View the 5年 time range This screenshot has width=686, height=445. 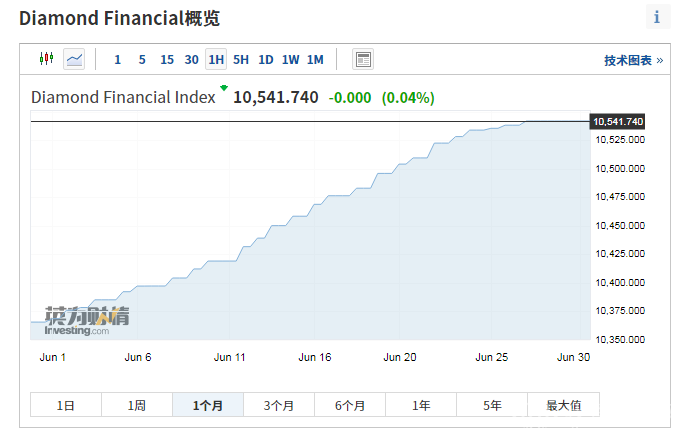[492, 405]
